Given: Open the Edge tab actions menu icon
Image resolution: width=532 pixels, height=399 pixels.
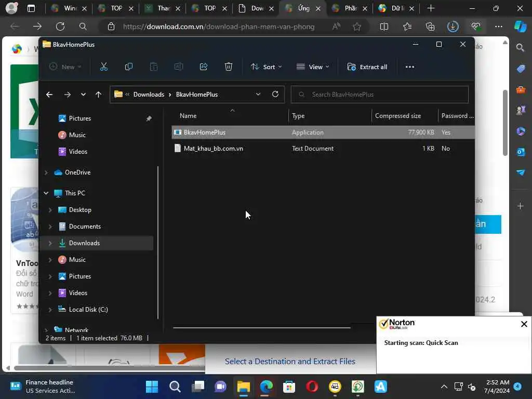Looking at the screenshot, I should tap(31, 8).
